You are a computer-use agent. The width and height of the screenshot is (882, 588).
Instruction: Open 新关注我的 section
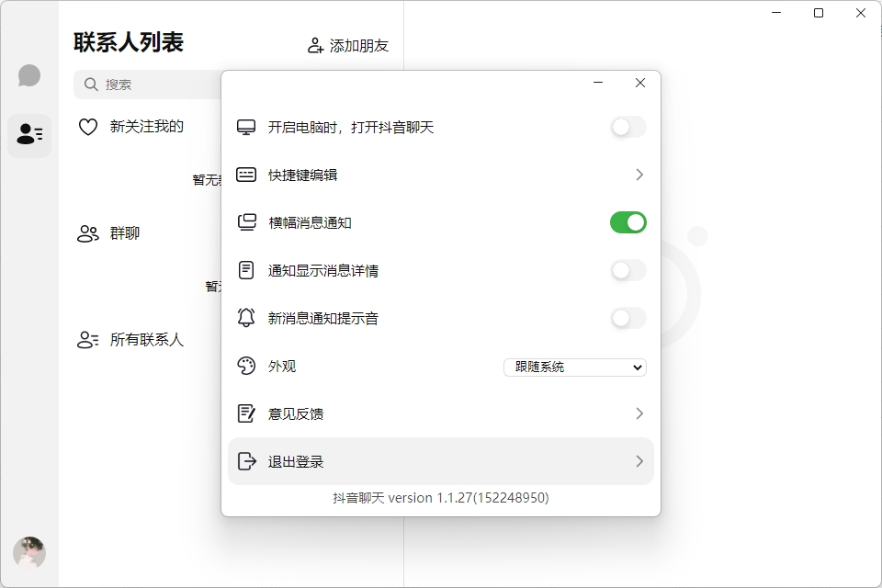pyautogui.click(x=147, y=127)
